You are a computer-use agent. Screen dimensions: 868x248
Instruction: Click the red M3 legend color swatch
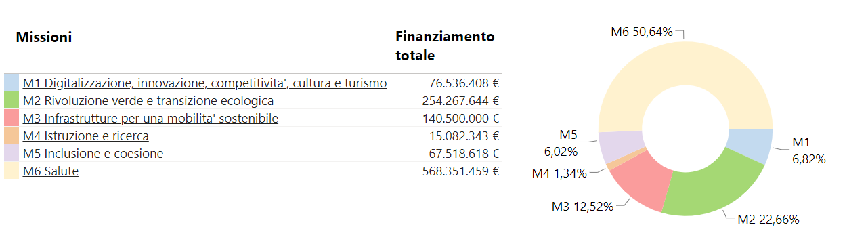coord(12,118)
